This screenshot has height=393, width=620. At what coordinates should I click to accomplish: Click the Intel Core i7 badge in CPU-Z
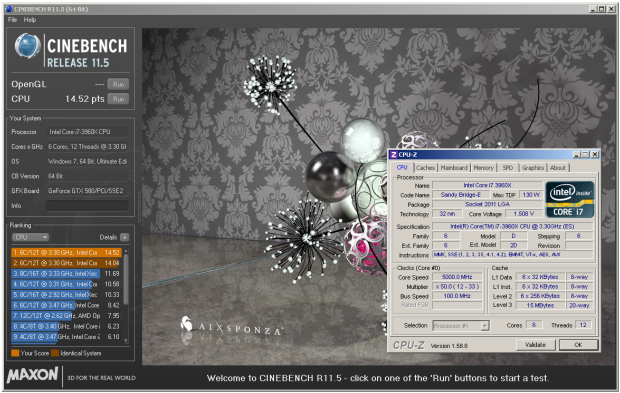click(570, 199)
